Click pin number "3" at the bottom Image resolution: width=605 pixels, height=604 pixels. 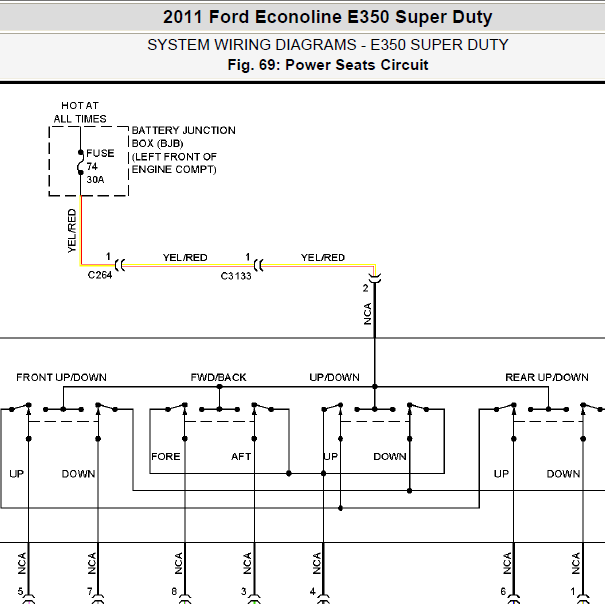[243, 591]
